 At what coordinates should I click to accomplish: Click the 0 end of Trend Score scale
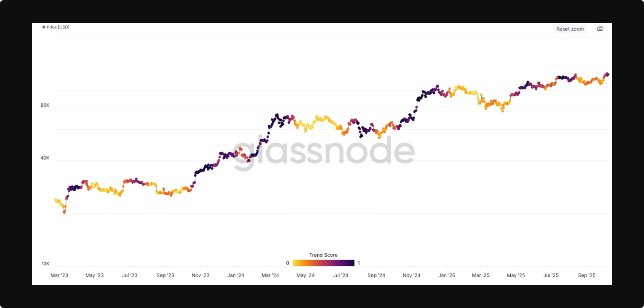click(x=287, y=263)
